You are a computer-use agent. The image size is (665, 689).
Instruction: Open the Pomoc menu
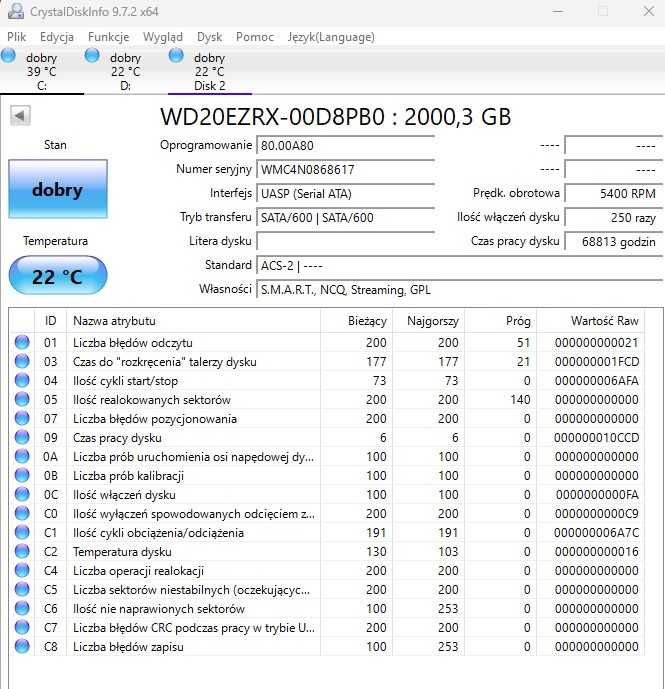(x=255, y=37)
